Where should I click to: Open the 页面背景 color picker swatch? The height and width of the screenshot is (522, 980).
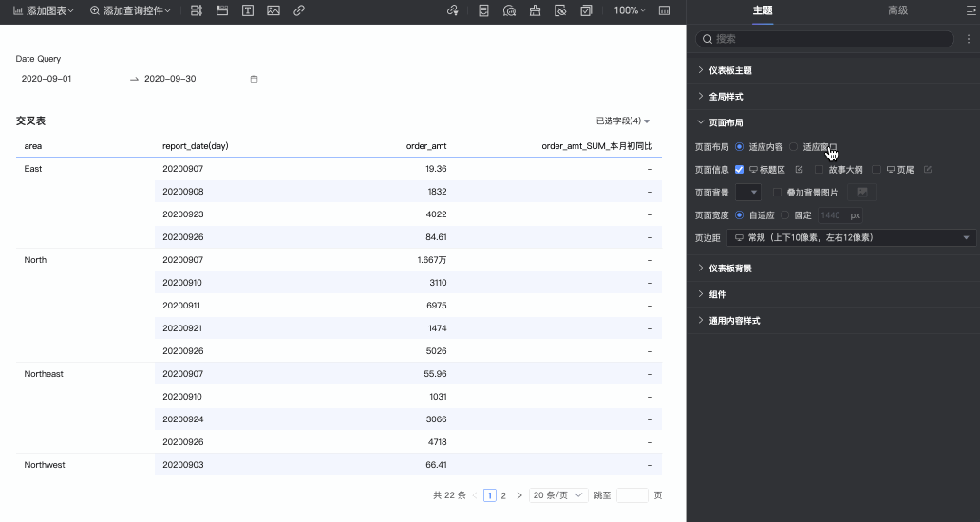(x=748, y=193)
